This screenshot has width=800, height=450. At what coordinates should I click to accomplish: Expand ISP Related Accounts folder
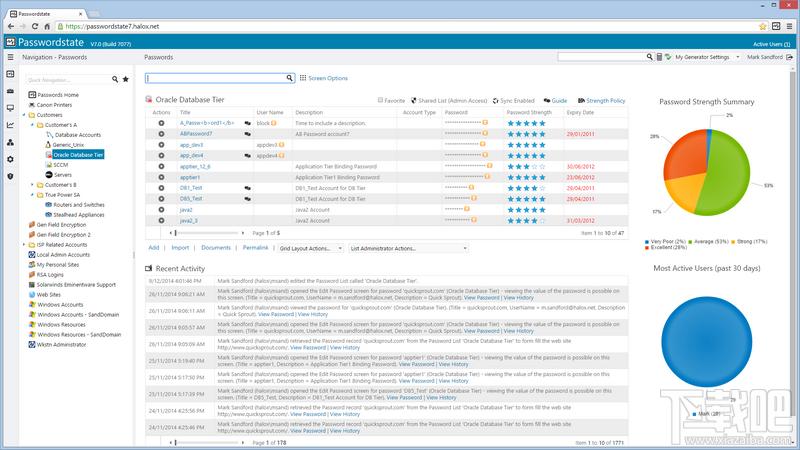point(24,245)
